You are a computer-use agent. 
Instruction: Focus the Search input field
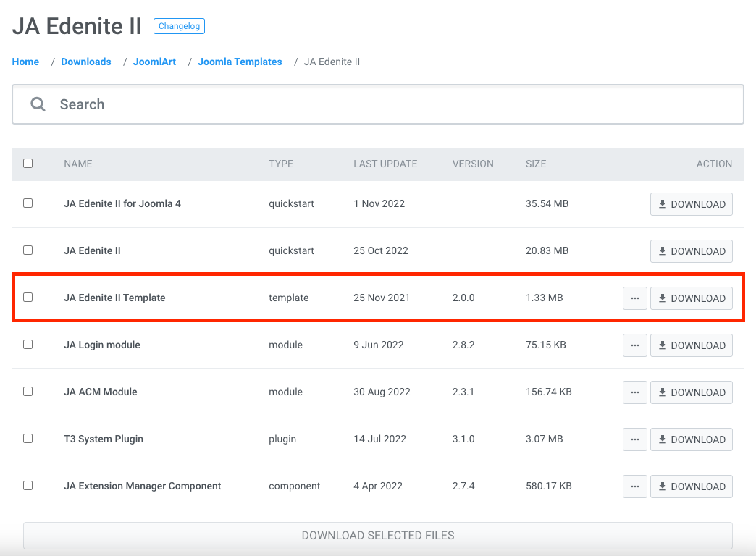pyautogui.click(x=391, y=104)
